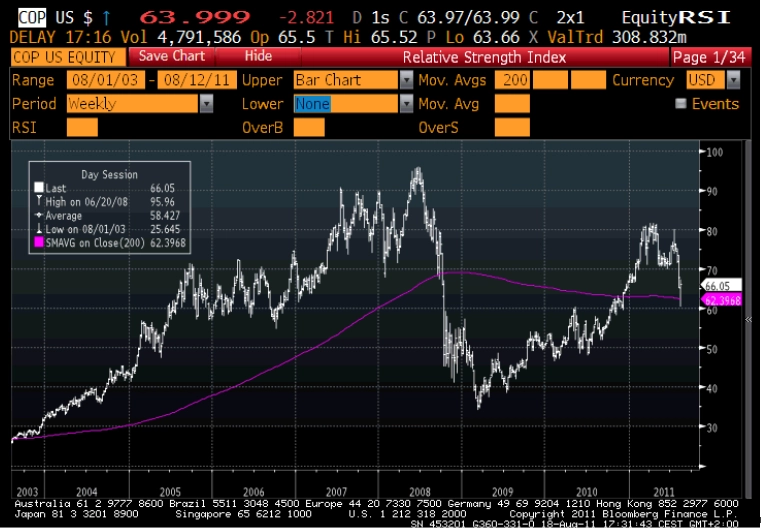
Task: Click the white Last legend swatch
Action: tap(39, 188)
